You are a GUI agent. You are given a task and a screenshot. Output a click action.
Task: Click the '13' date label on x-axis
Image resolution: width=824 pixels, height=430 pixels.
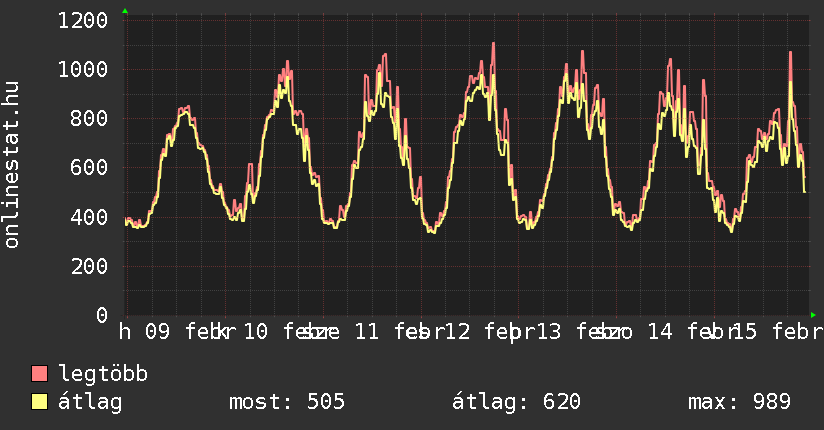pyautogui.click(x=549, y=332)
